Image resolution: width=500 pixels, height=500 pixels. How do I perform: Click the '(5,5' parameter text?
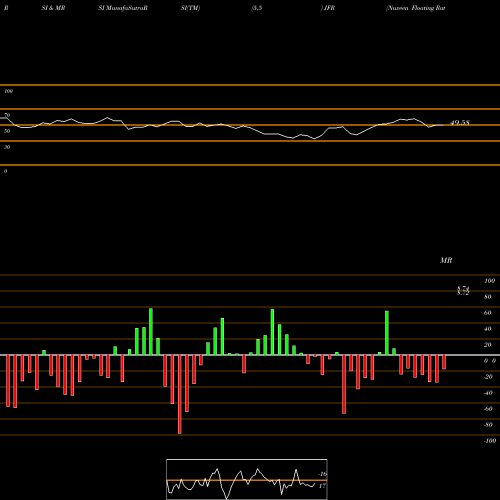pyautogui.click(x=257, y=8)
